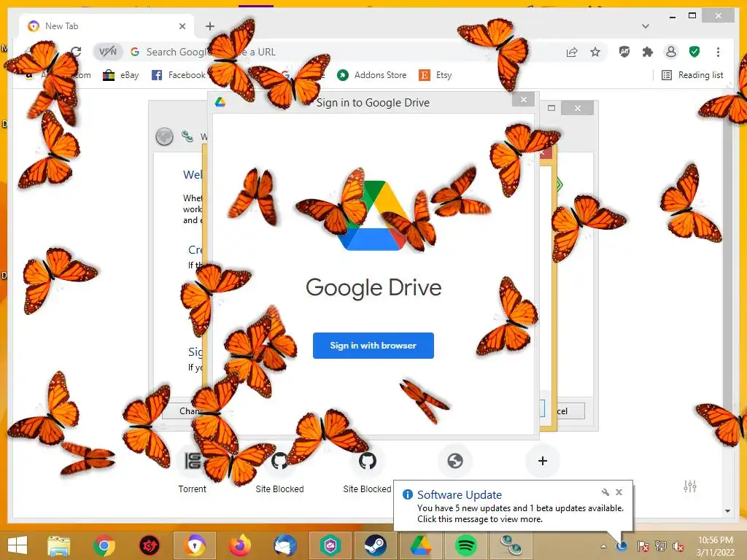Open the eBay bookmark
The width and height of the screenshot is (747, 560).
pos(120,75)
